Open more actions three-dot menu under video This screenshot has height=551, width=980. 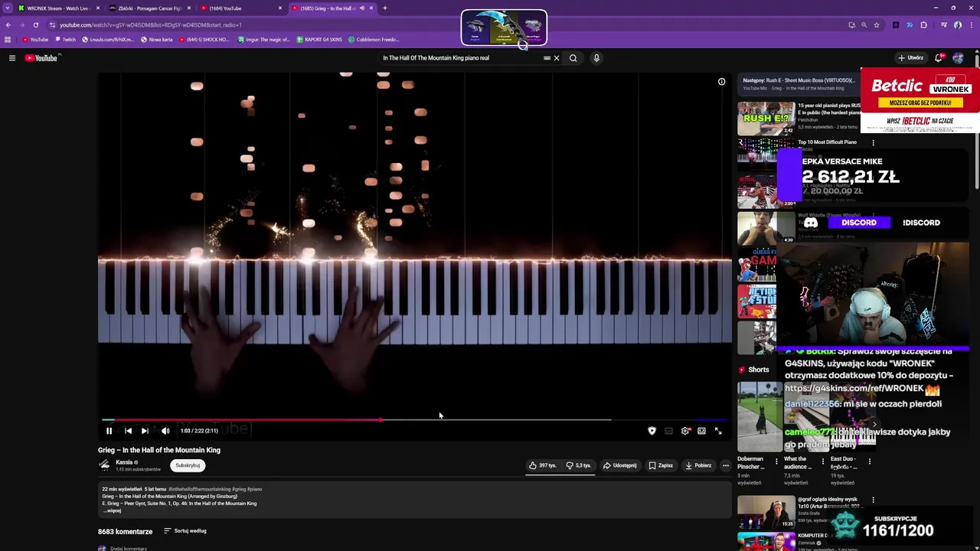(726, 465)
